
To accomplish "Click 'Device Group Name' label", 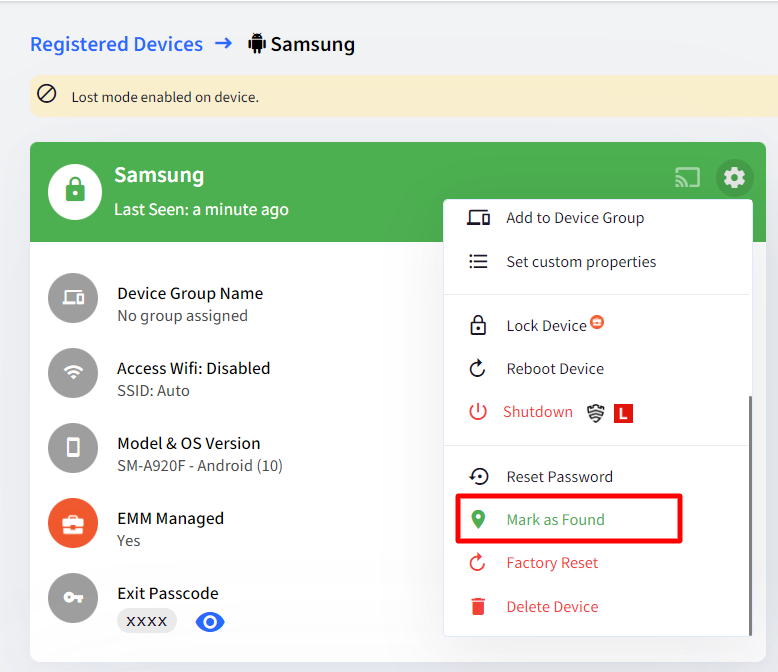I will (190, 293).
